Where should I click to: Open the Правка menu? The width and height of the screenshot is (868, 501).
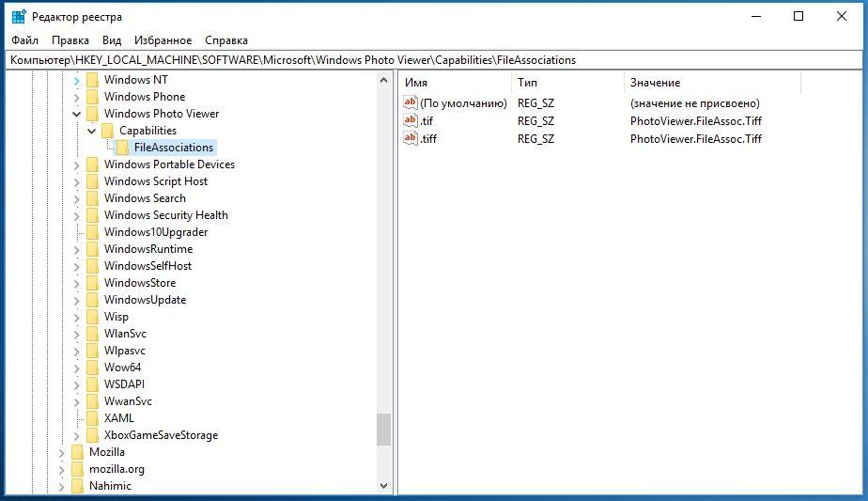[x=70, y=40]
